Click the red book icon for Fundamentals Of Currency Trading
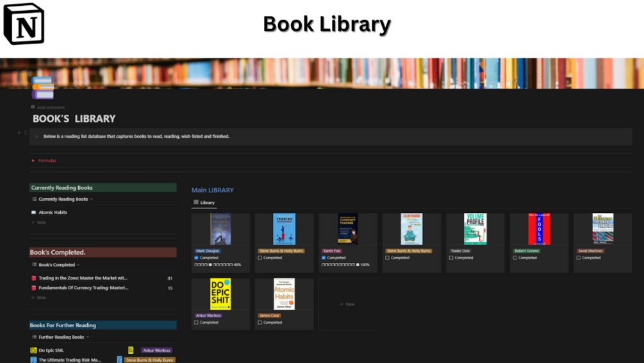The height and width of the screenshot is (363, 644). 34,288
